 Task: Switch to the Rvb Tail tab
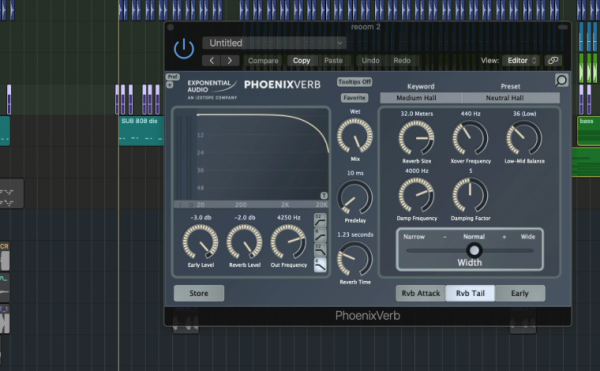click(x=470, y=293)
